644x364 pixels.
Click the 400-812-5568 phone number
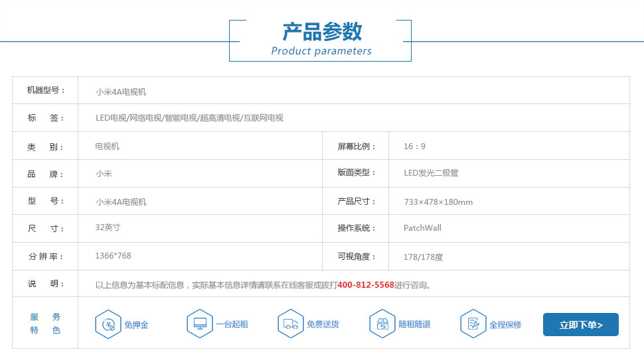pyautogui.click(x=366, y=285)
